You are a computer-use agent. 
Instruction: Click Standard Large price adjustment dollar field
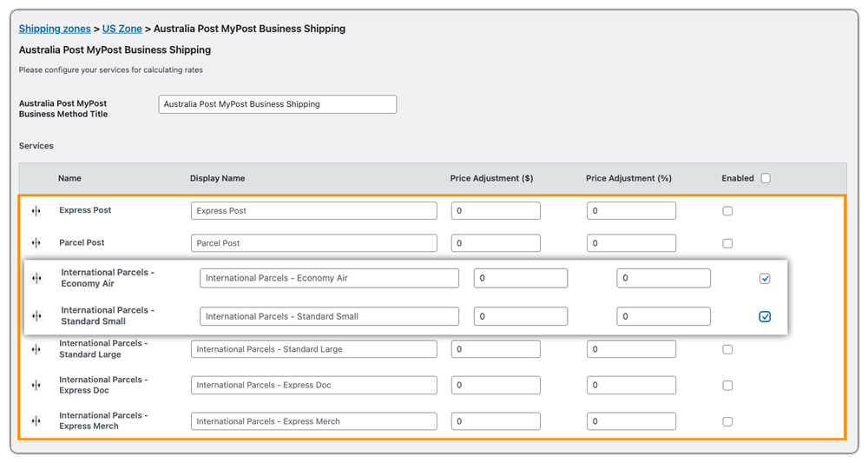click(496, 349)
